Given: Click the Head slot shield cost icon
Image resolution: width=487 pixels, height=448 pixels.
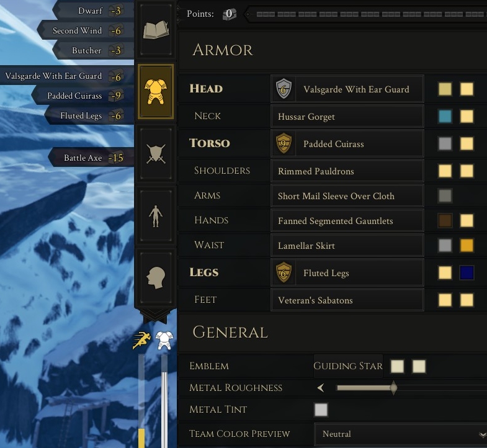Looking at the screenshot, I should coord(284,89).
